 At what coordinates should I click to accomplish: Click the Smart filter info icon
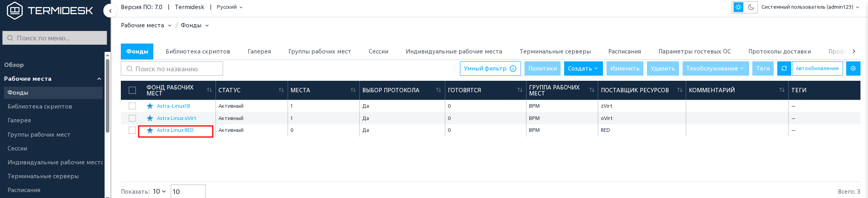[x=513, y=69]
